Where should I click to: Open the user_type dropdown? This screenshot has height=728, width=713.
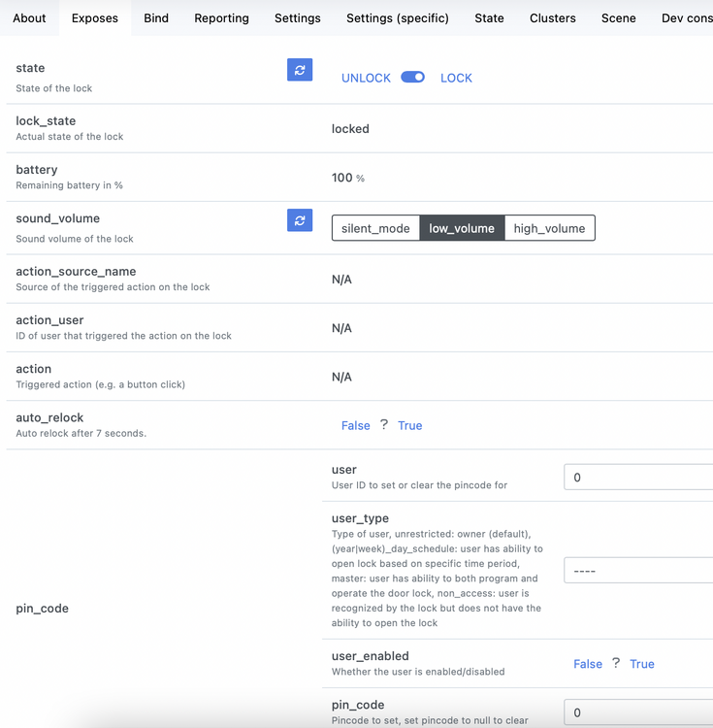click(638, 571)
